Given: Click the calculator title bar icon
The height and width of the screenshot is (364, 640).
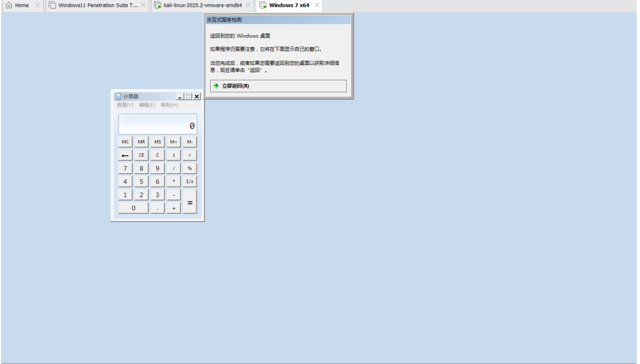Looking at the screenshot, I should 118,96.
